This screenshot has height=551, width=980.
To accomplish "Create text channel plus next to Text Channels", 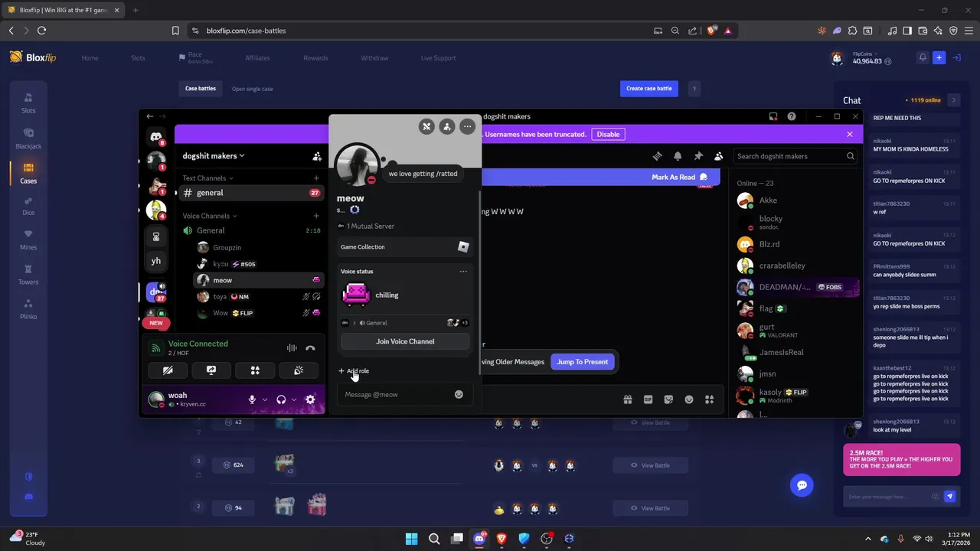I will 316,178.
